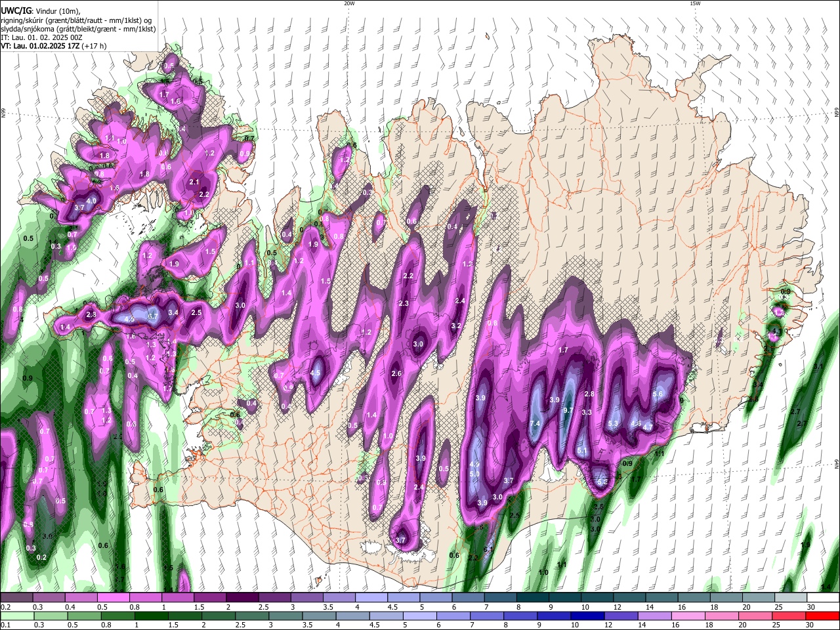The image size is (840, 630).
Task: Click the 9.7 precipitation value on the map
Action: pos(568,410)
